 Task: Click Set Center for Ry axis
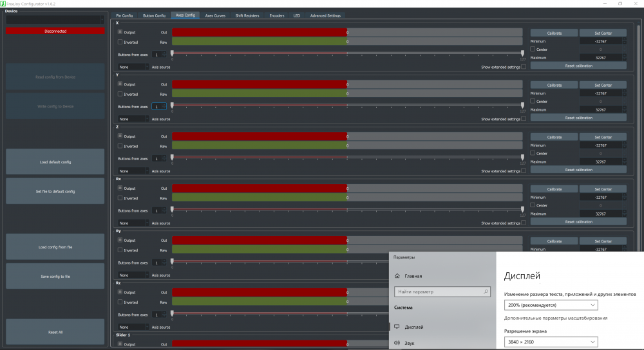603,241
